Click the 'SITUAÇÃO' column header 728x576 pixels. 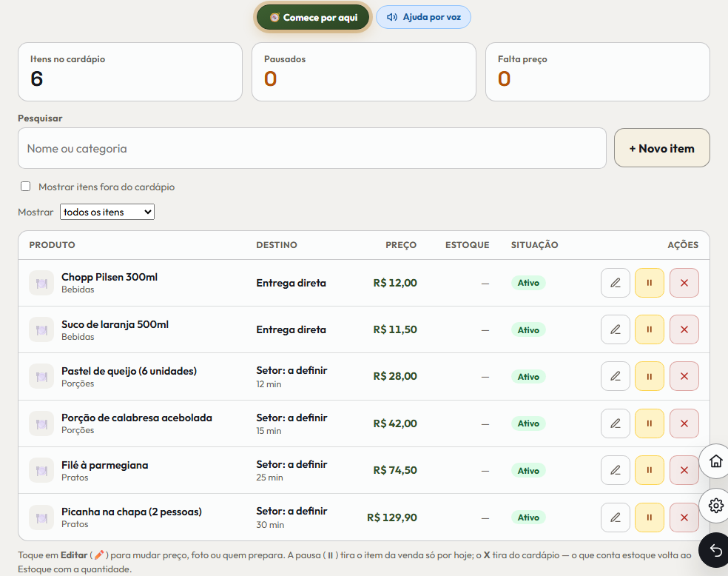click(x=534, y=245)
